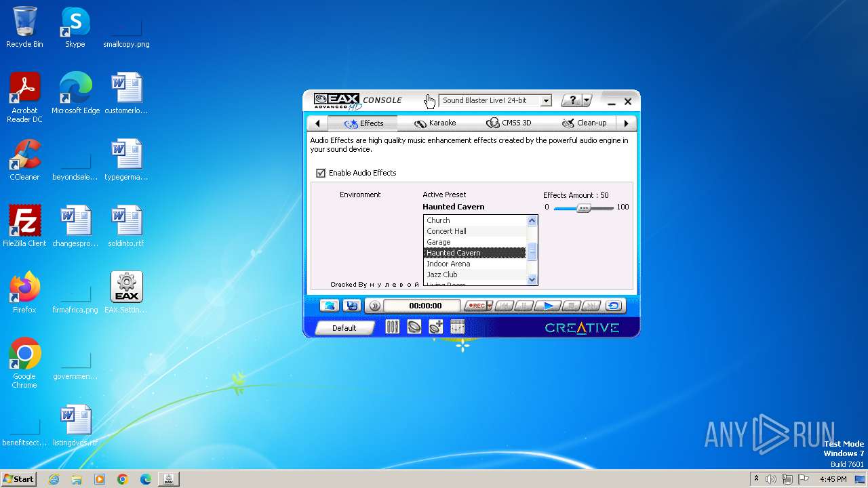Open Windows Media Player in taskbar

click(100, 479)
